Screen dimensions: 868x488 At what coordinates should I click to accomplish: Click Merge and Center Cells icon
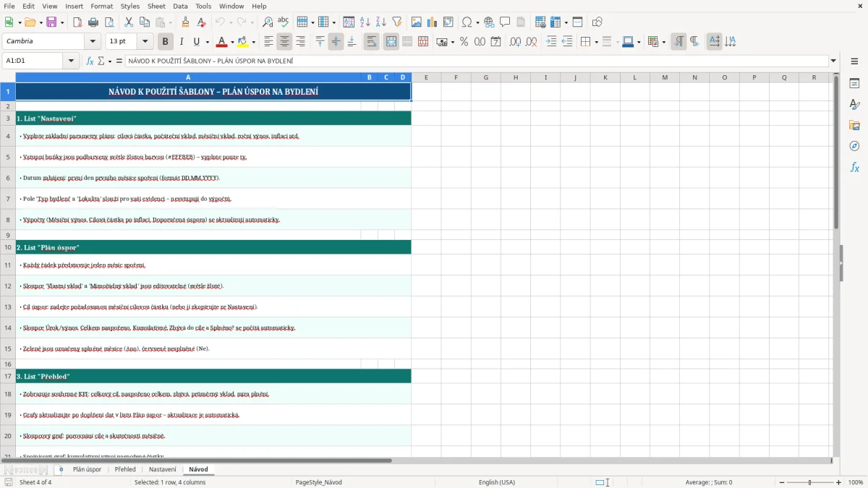(x=391, y=42)
